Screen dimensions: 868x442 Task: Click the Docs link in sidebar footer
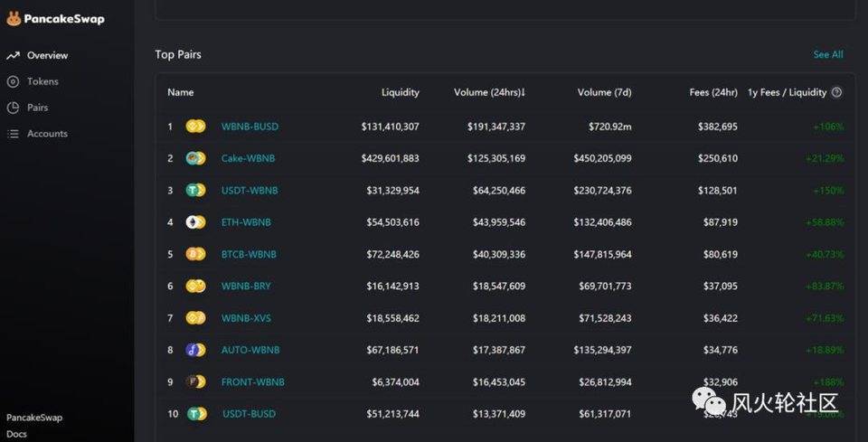(x=16, y=434)
